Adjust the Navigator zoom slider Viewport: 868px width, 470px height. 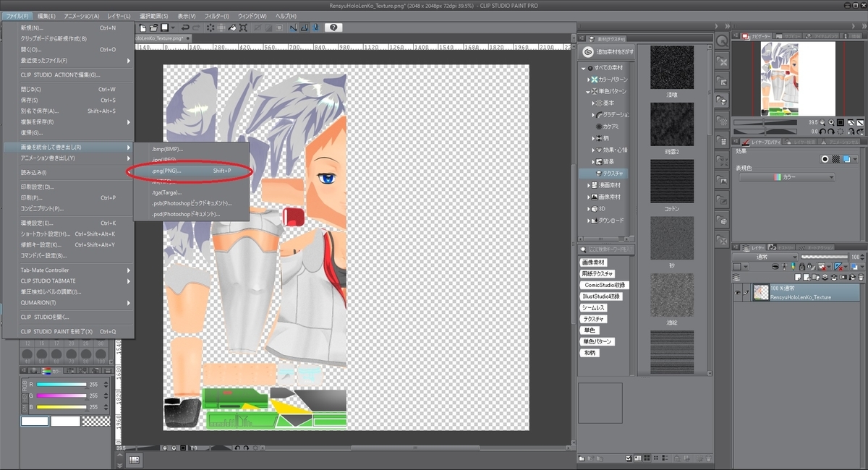pos(765,122)
